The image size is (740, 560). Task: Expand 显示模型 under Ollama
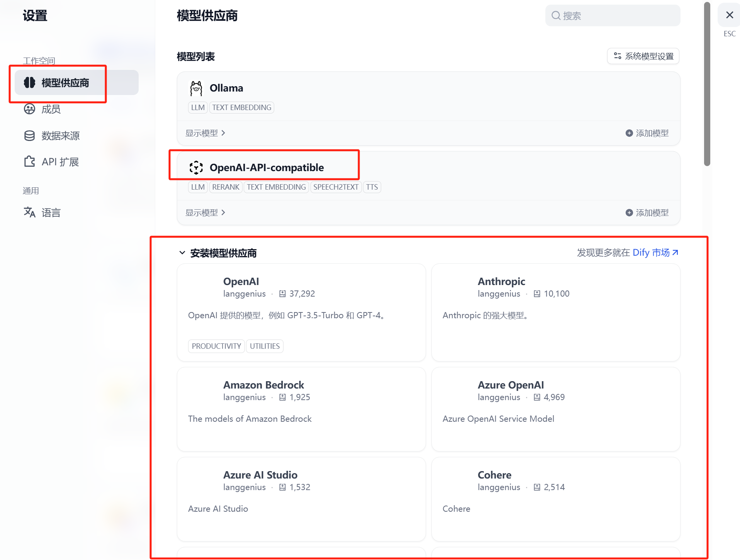tap(205, 133)
